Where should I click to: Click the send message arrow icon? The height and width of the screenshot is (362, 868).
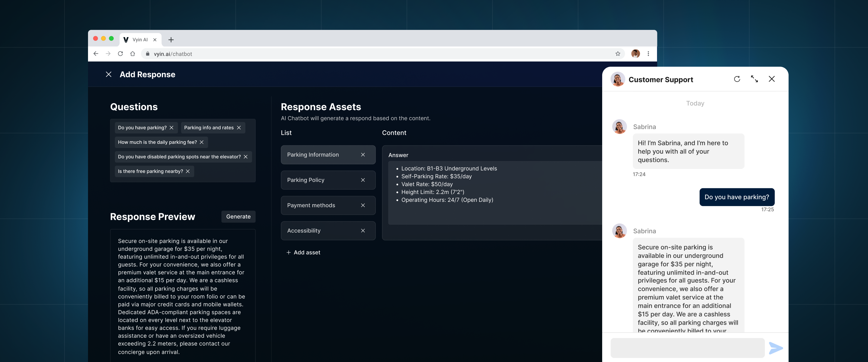pyautogui.click(x=775, y=348)
